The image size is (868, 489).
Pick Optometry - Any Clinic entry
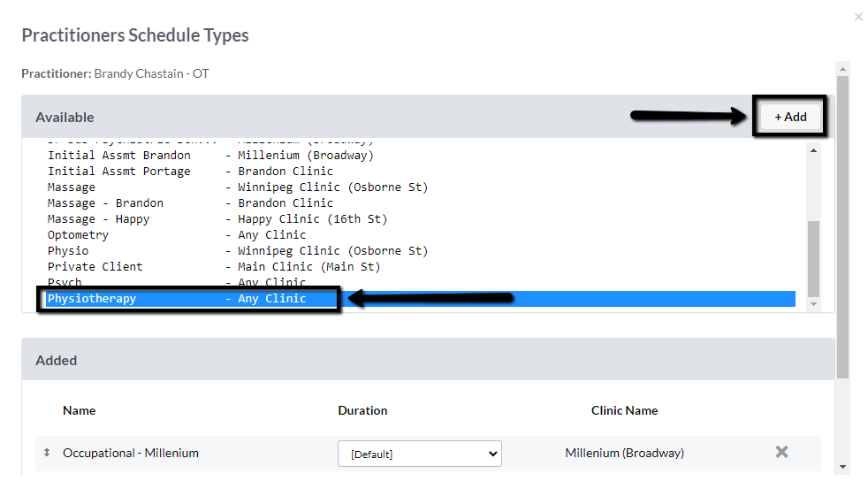(x=421, y=235)
